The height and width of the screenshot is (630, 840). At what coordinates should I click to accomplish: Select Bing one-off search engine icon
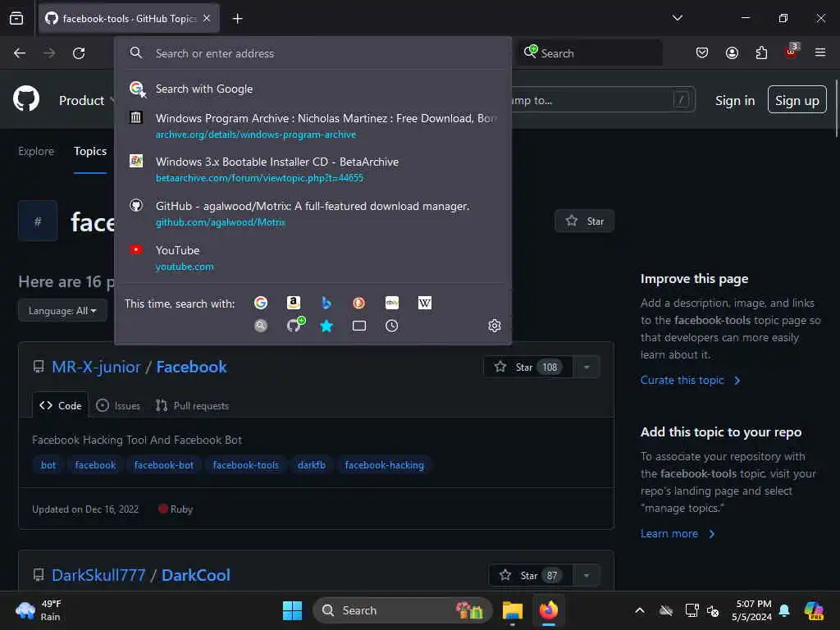(326, 304)
